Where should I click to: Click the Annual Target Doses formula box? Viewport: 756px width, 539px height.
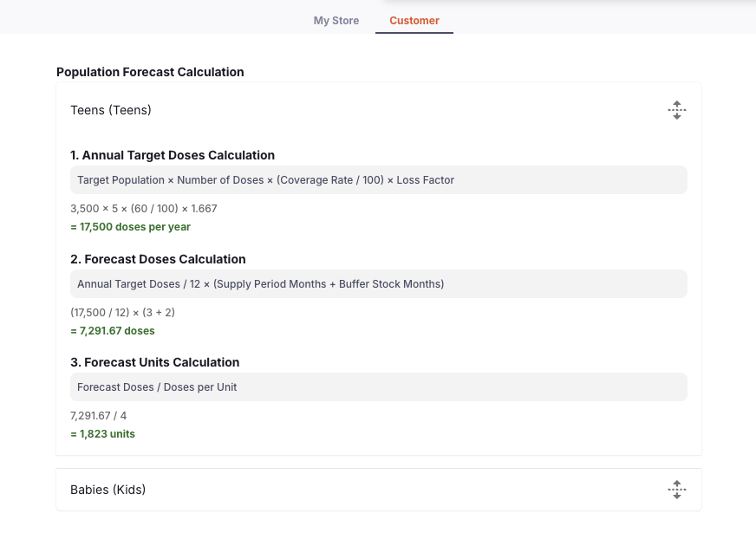point(379,179)
